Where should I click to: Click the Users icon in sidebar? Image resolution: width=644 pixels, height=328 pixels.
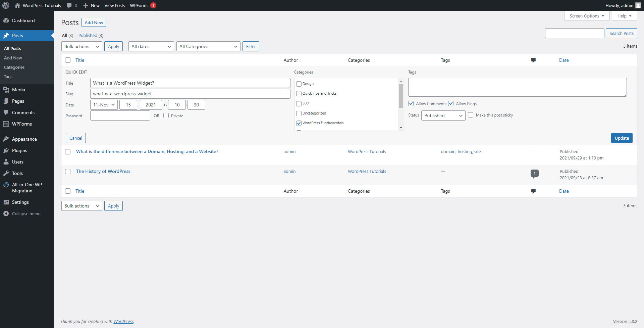[6, 162]
